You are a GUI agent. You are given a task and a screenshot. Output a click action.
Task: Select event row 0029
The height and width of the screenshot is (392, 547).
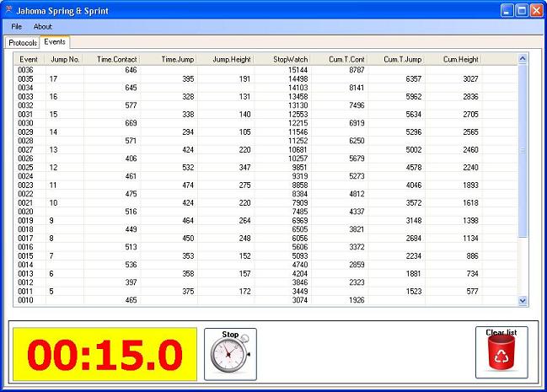coord(265,132)
